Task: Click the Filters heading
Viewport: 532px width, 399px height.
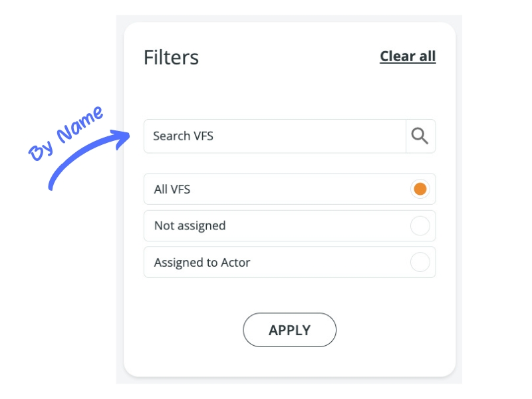Action: 171,57
